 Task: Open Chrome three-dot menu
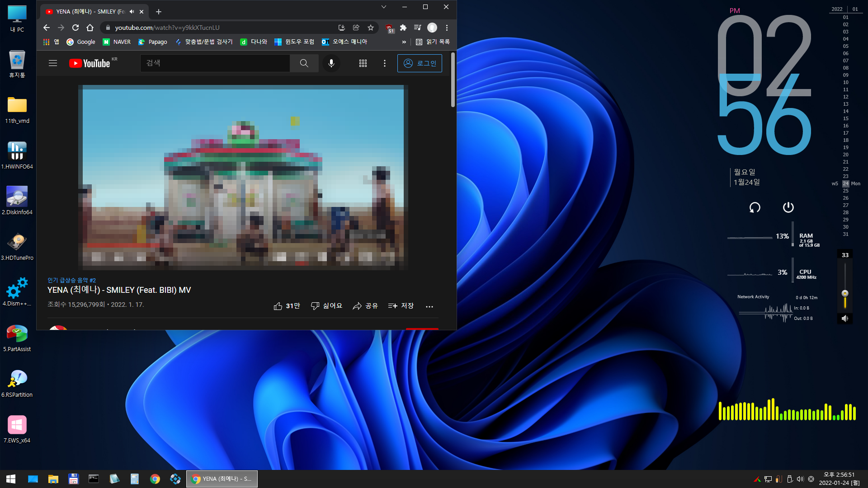click(x=447, y=28)
